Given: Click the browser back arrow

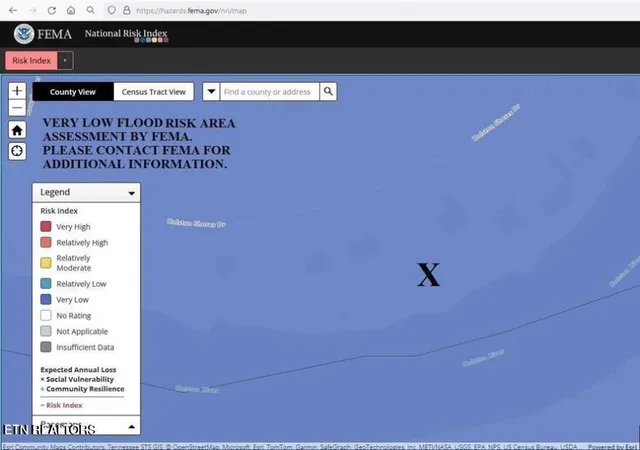Looking at the screenshot, I should [x=13, y=11].
